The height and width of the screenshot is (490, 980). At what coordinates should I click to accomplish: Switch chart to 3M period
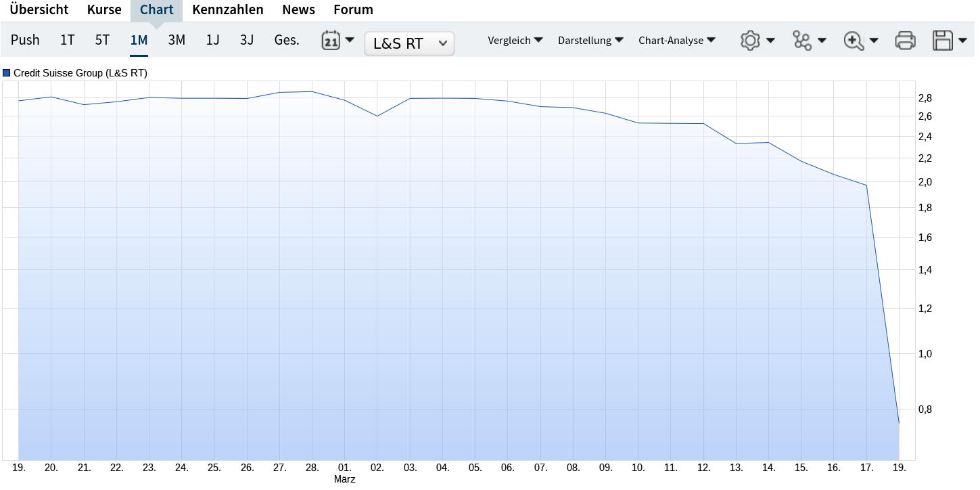pyautogui.click(x=177, y=40)
